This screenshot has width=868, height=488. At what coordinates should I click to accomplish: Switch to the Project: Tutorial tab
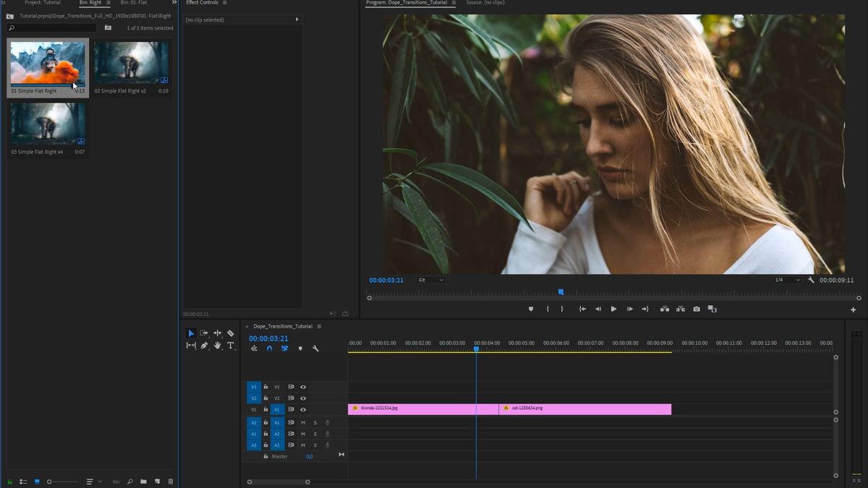(43, 3)
